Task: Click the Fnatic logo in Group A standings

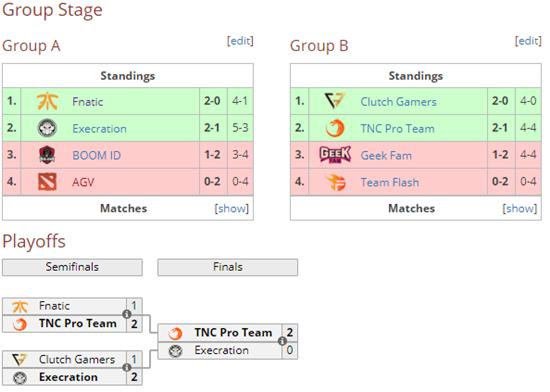Action: pyautogui.click(x=47, y=101)
